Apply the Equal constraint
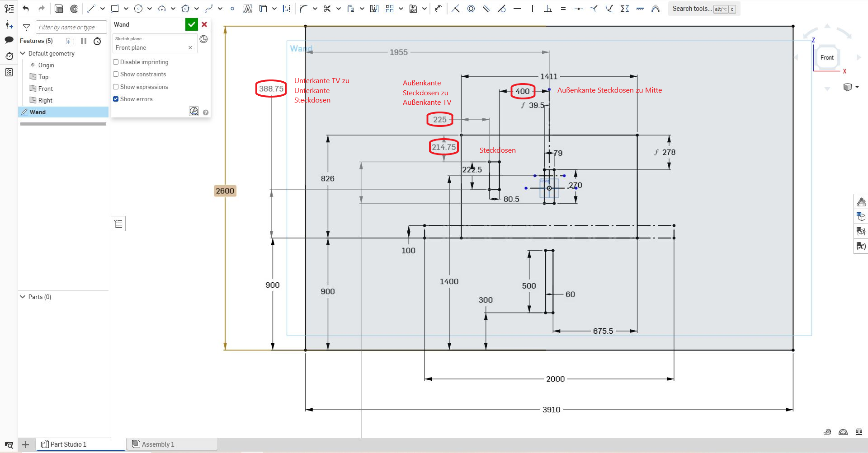Viewport: 868px width, 453px height. (x=563, y=9)
